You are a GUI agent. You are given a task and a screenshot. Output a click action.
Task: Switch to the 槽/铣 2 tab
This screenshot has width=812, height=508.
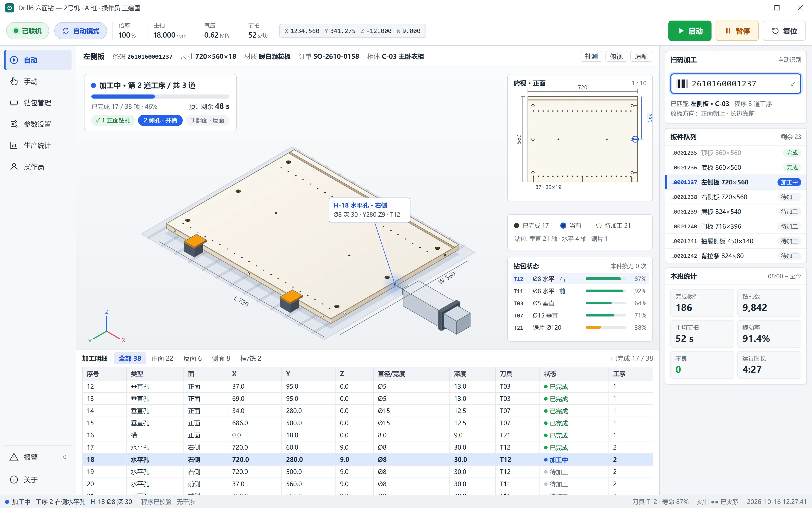click(x=251, y=358)
